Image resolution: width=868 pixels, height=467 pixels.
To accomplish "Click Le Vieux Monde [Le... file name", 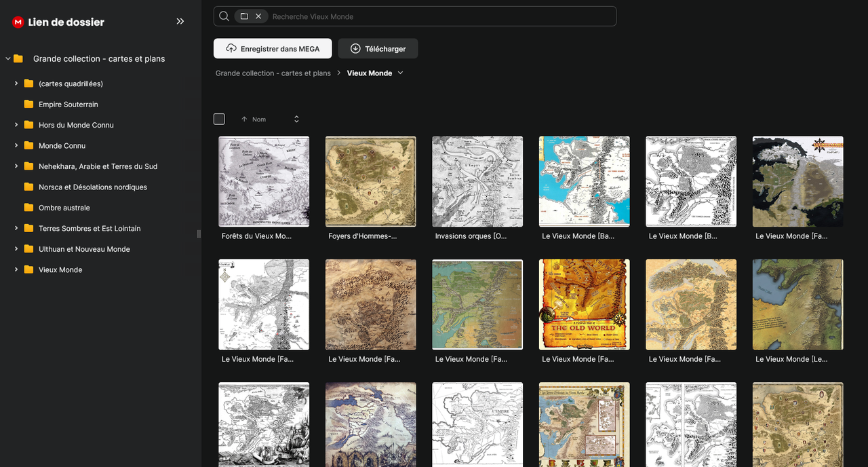I will pos(792,359).
